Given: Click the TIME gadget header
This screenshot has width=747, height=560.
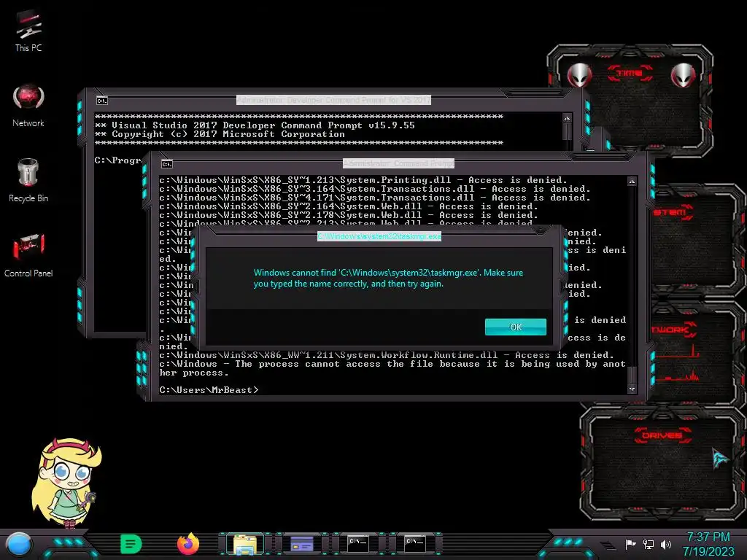Looking at the screenshot, I should 630,74.
